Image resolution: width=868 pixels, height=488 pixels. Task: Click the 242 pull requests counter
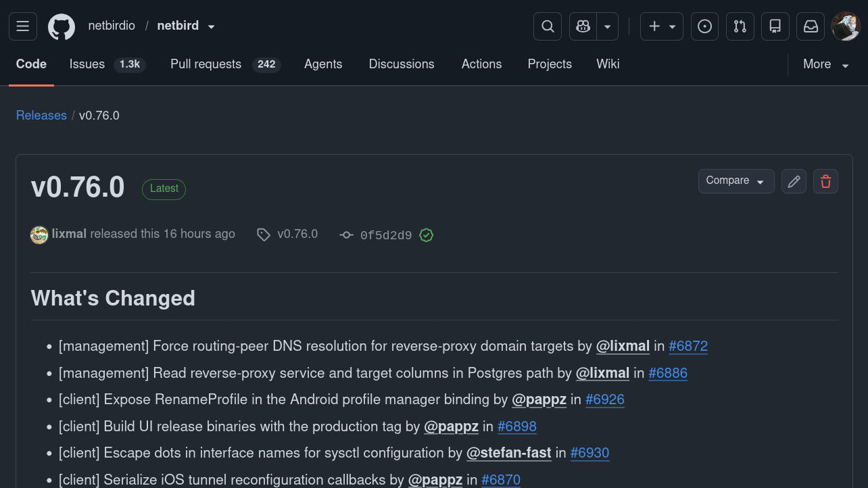[x=266, y=64]
